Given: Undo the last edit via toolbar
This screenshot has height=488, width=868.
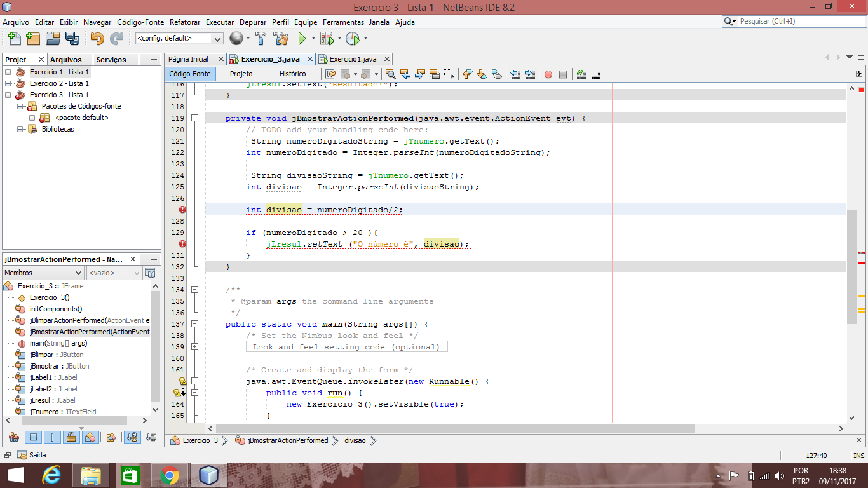Looking at the screenshot, I should point(97,39).
